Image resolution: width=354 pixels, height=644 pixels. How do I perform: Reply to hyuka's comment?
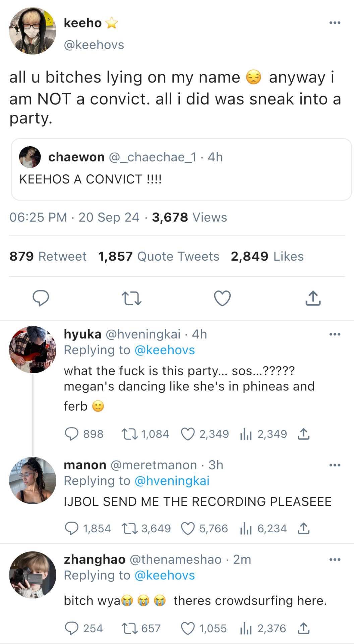click(x=71, y=434)
